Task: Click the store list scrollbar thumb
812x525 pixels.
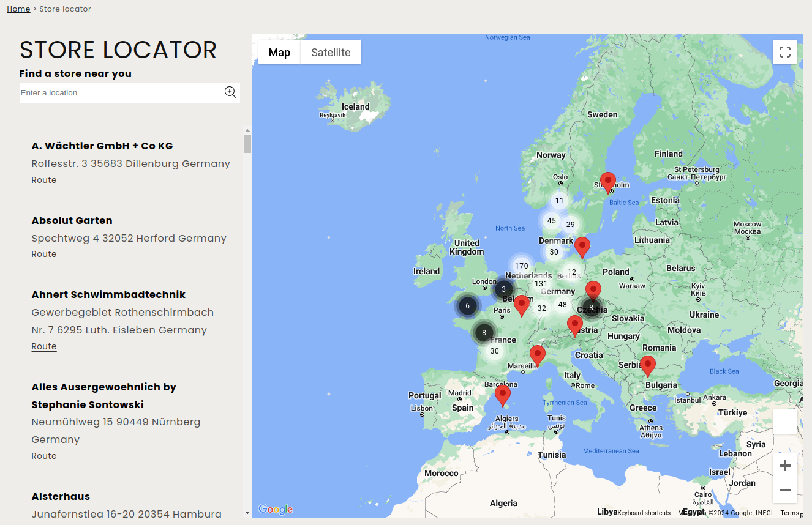Action: 247,144
